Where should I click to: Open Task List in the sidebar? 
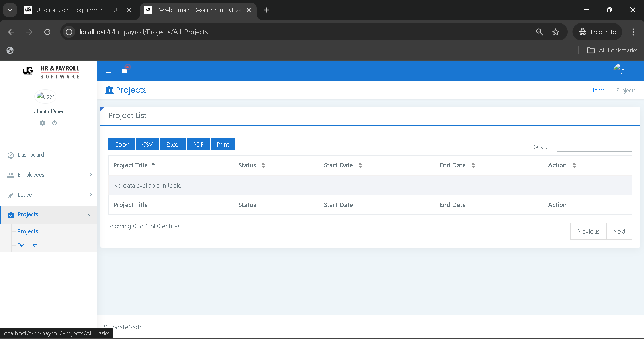coord(27,245)
